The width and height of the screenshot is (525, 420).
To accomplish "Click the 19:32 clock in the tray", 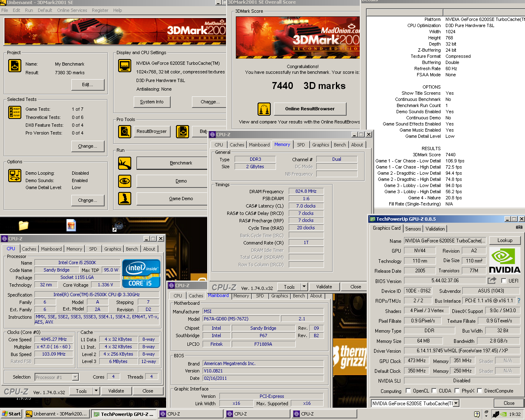I will [515, 414].
